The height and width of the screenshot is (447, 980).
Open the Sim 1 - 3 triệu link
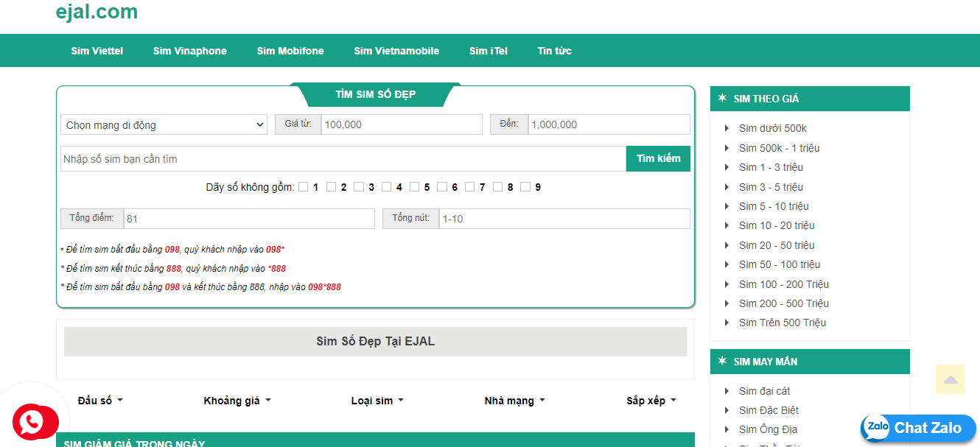pyautogui.click(x=771, y=167)
